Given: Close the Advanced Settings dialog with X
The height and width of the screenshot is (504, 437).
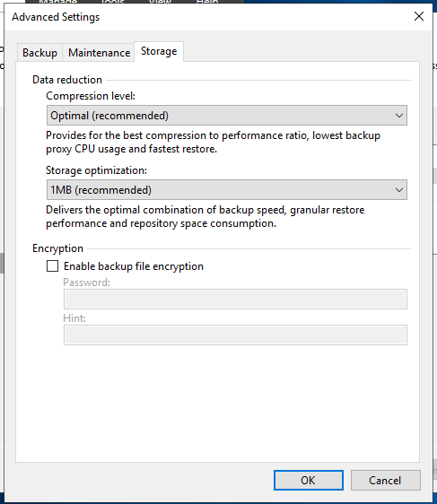Looking at the screenshot, I should coord(419,16).
